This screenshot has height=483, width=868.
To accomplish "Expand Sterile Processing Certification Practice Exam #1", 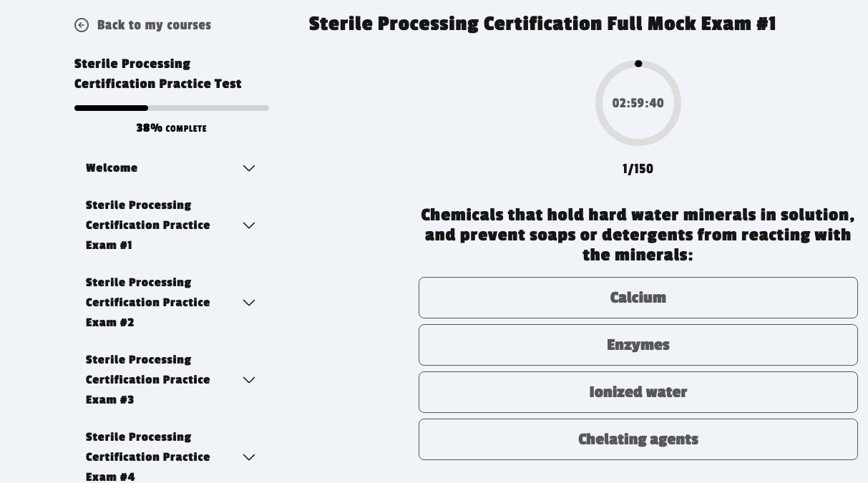I will pyautogui.click(x=248, y=225).
